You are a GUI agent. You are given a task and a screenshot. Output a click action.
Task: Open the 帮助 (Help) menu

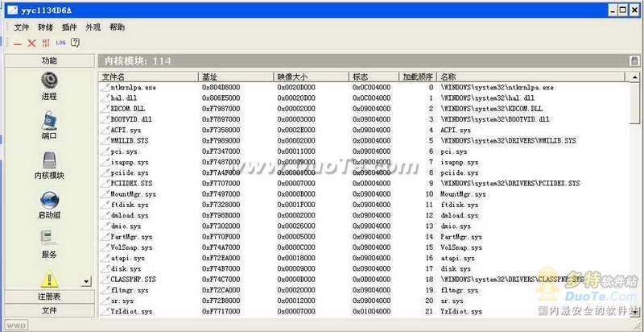click(x=118, y=27)
